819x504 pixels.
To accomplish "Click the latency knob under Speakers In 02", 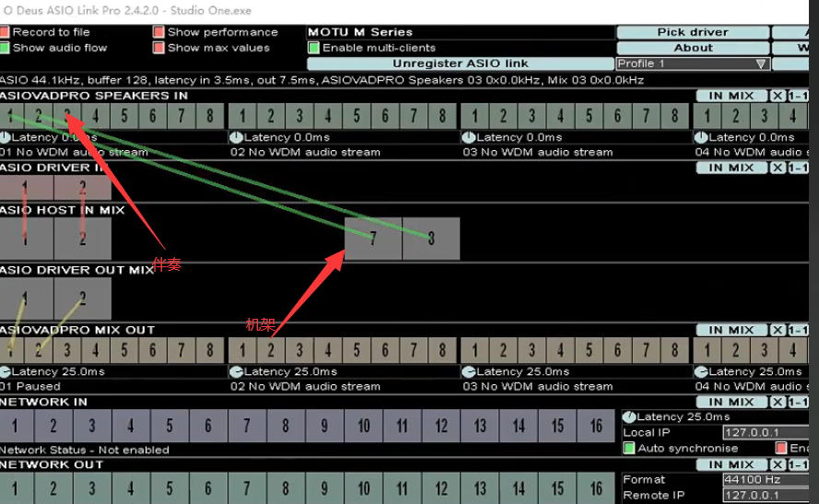I will point(237,137).
